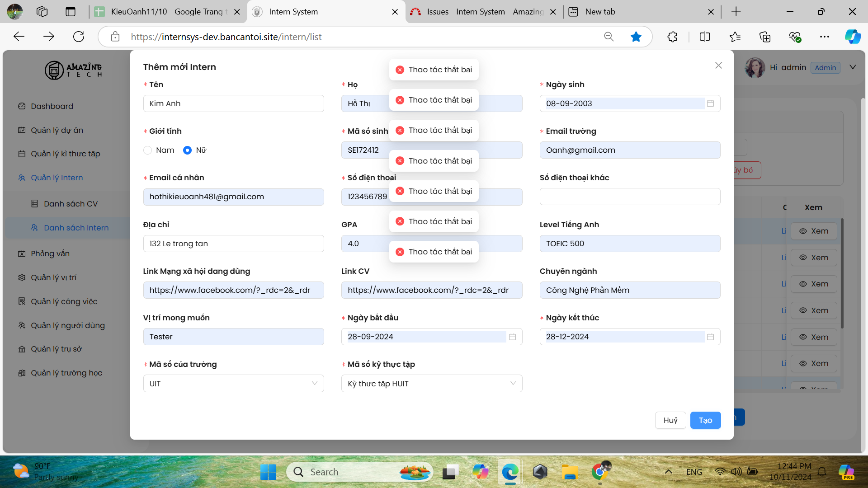The width and height of the screenshot is (868, 488).
Task: Close the Thêm mới Intern dialog
Action: click(718, 66)
